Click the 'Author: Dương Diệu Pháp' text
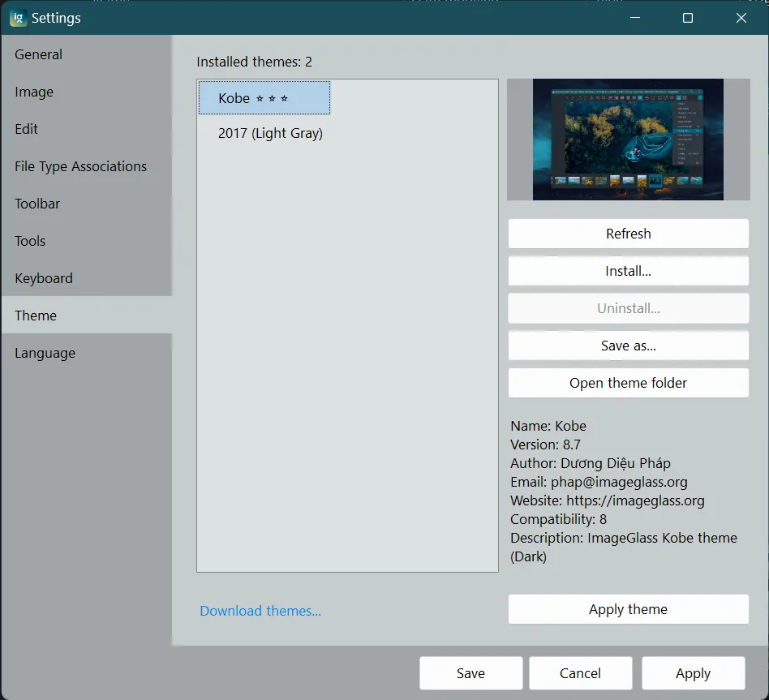The image size is (769, 700). (x=591, y=463)
